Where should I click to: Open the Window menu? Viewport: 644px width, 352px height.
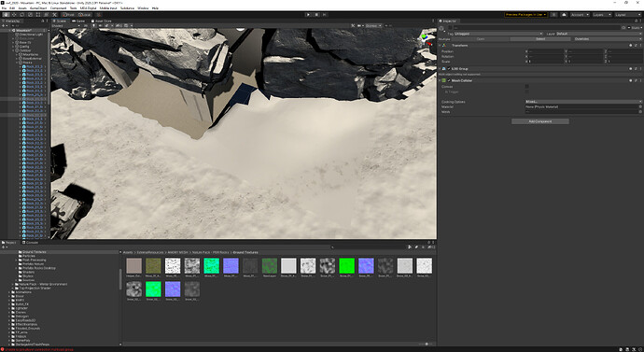pos(143,8)
